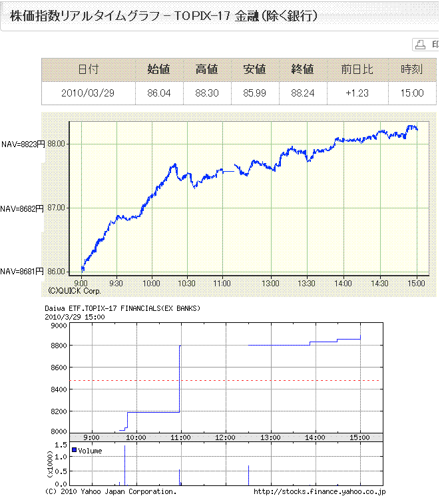448x504 pixels.
Task: Click the 終値 column header
Action: coord(302,69)
